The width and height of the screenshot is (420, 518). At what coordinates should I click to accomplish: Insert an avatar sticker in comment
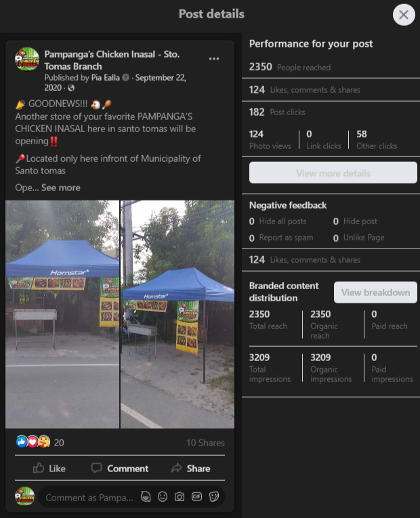coord(146,496)
